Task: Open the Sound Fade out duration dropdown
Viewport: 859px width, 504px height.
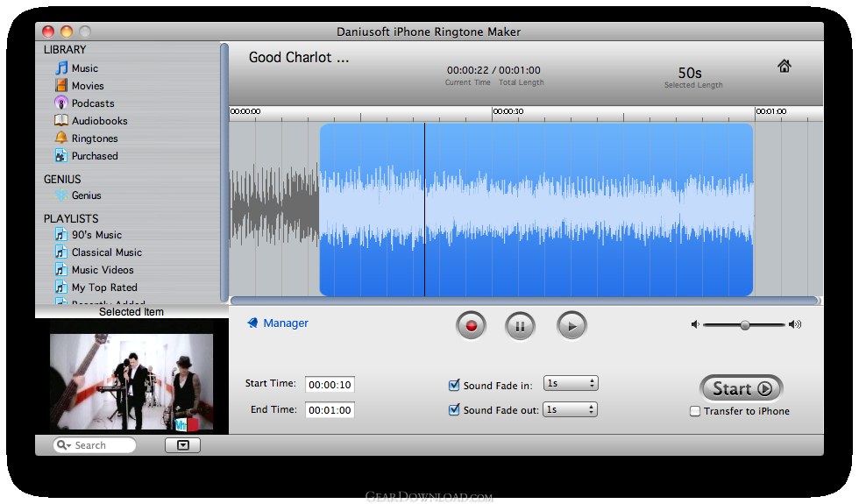Action: [x=570, y=409]
